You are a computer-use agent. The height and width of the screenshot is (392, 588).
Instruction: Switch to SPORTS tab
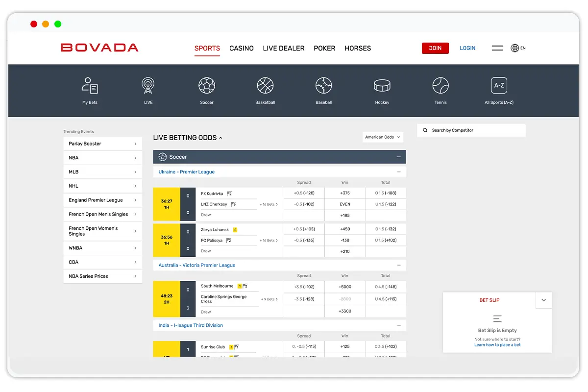click(207, 48)
